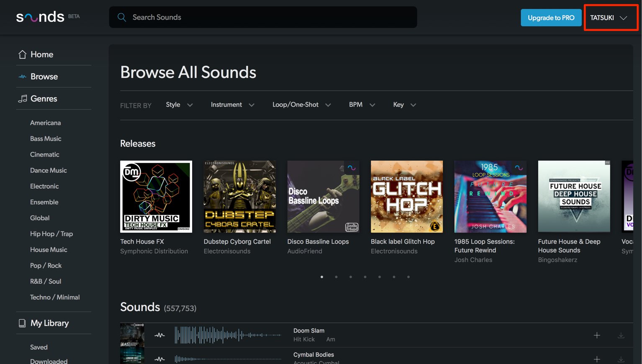Select the Americana genre
Viewport: 642px width, 364px height.
[x=45, y=123]
